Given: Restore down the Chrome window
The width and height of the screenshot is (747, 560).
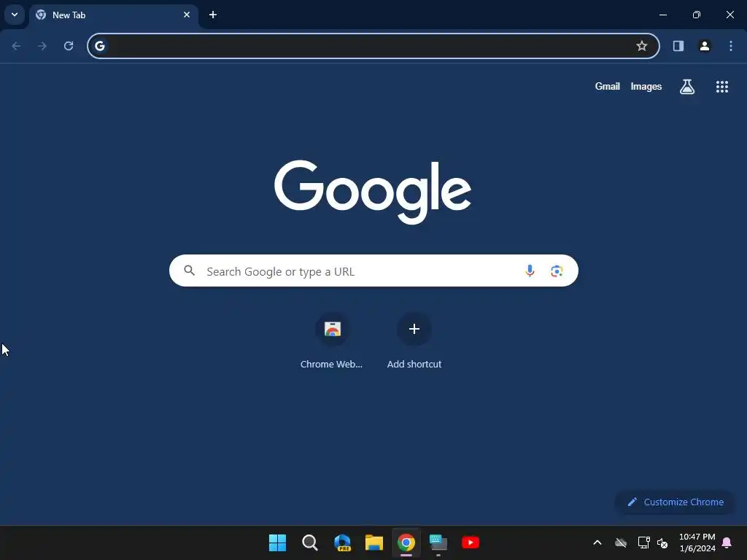Looking at the screenshot, I should point(697,15).
